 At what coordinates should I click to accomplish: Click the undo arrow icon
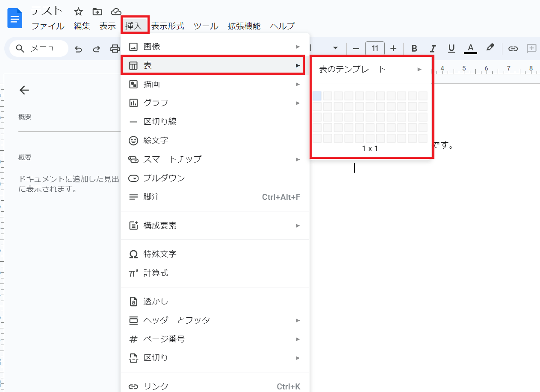pyautogui.click(x=78, y=49)
